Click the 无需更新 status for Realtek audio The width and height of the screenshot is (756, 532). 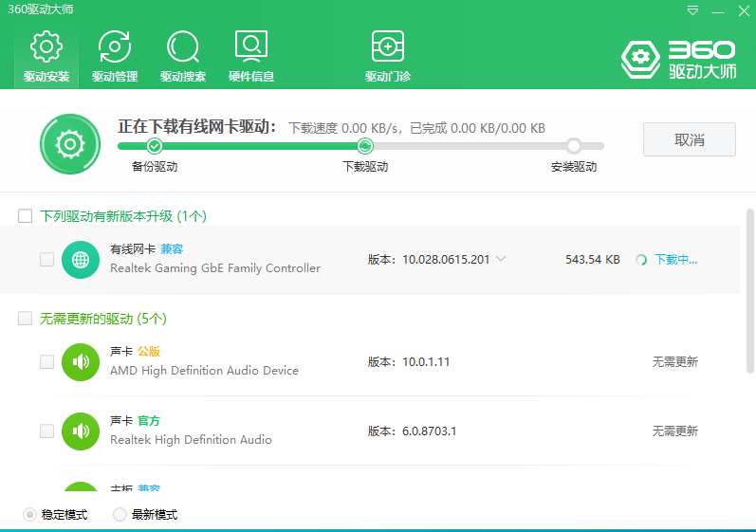pos(675,431)
